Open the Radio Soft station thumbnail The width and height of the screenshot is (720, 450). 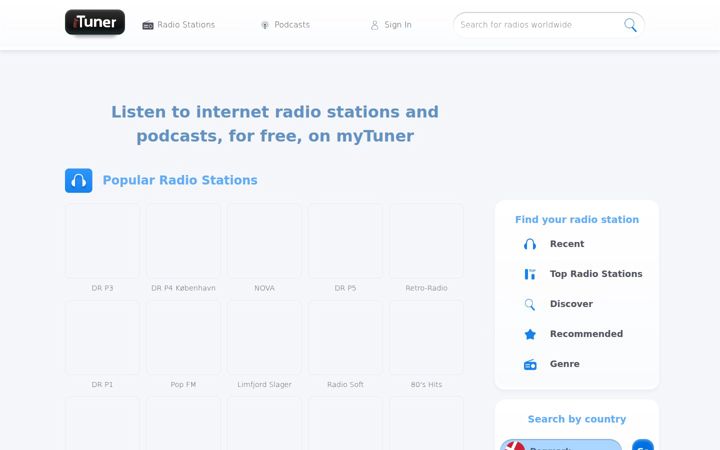(345, 338)
